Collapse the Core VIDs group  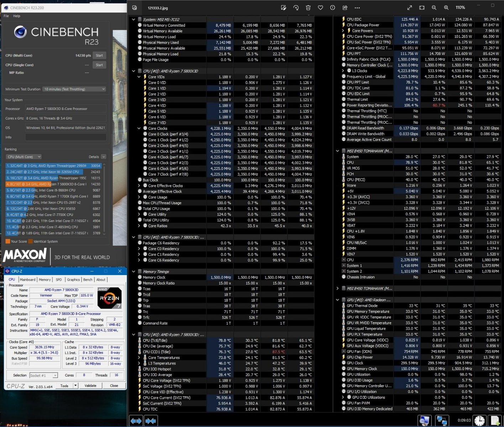click(139, 77)
